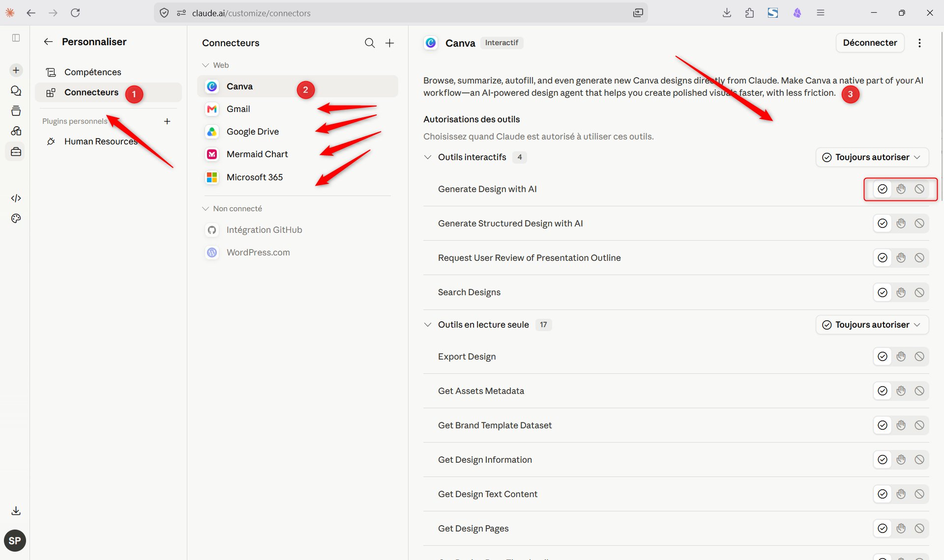Block the Request User Review of Presentation Outline tool
The image size is (944, 560).
pyautogui.click(x=919, y=258)
